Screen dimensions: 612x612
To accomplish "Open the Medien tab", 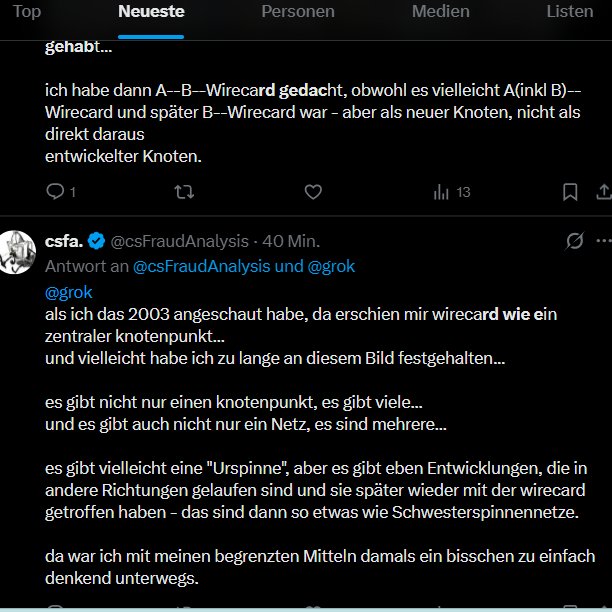I will point(440,12).
